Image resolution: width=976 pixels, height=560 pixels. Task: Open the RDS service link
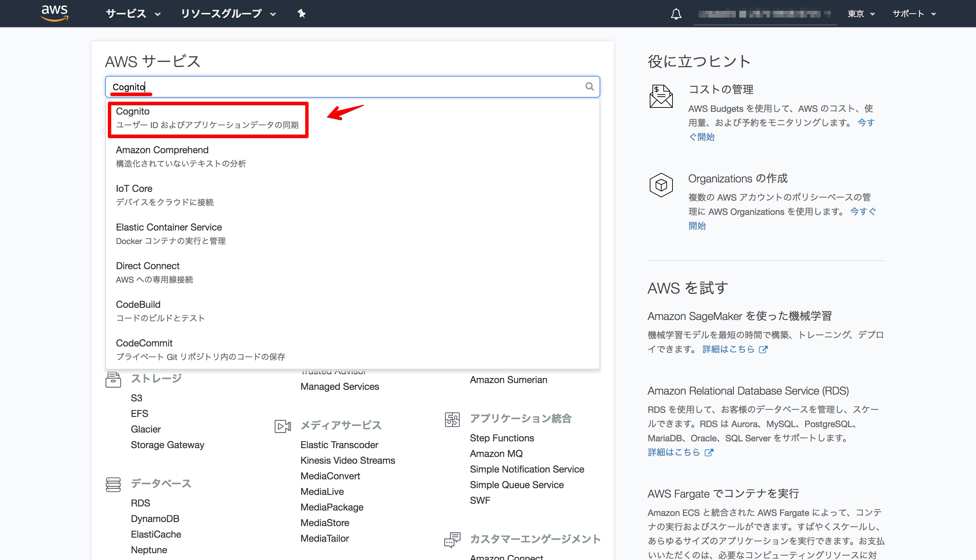tap(140, 503)
